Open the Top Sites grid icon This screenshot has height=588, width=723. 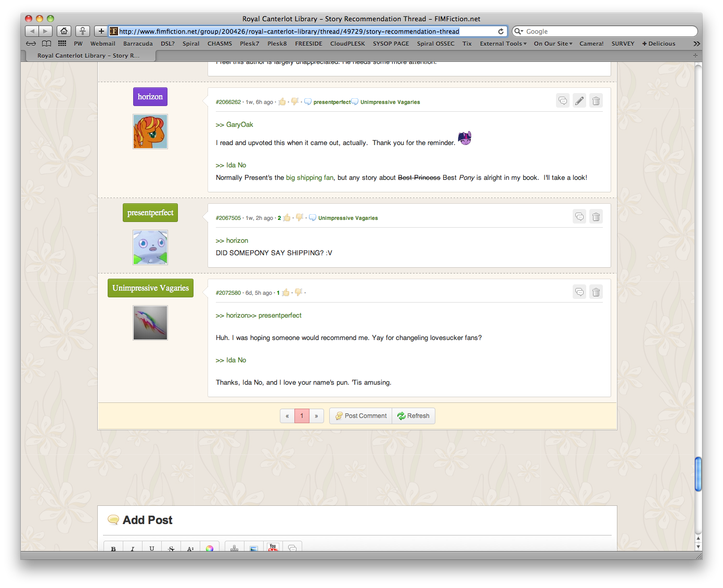pyautogui.click(x=62, y=44)
